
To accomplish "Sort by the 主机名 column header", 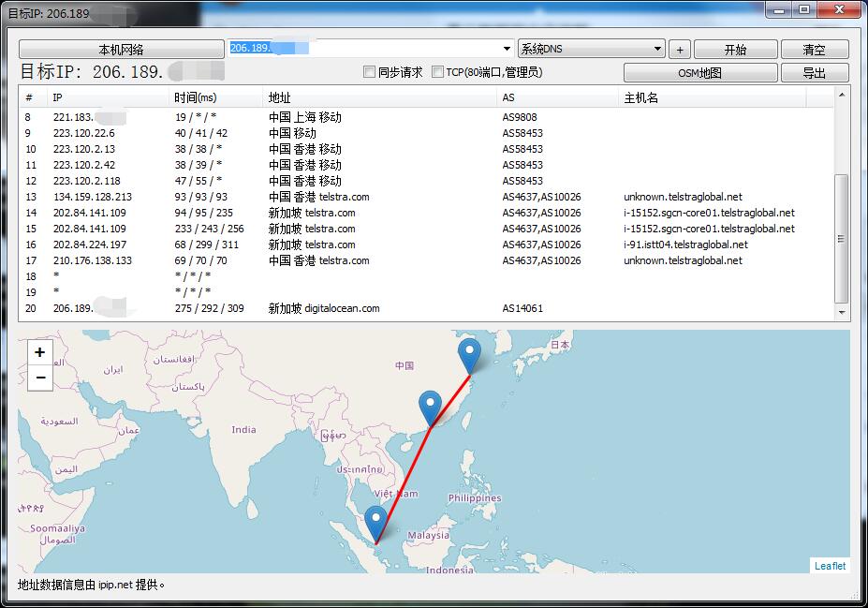I will coord(712,98).
